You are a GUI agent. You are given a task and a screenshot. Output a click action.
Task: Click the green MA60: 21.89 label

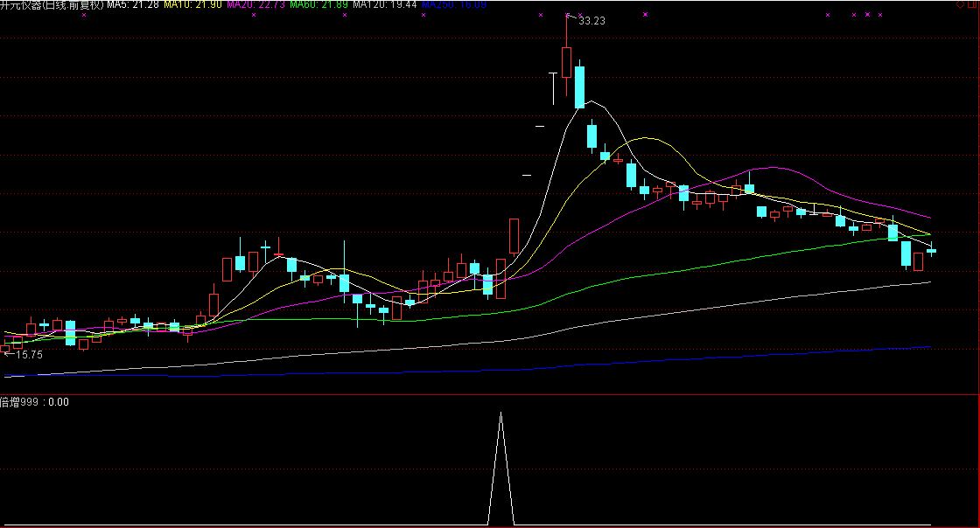pos(318,4)
